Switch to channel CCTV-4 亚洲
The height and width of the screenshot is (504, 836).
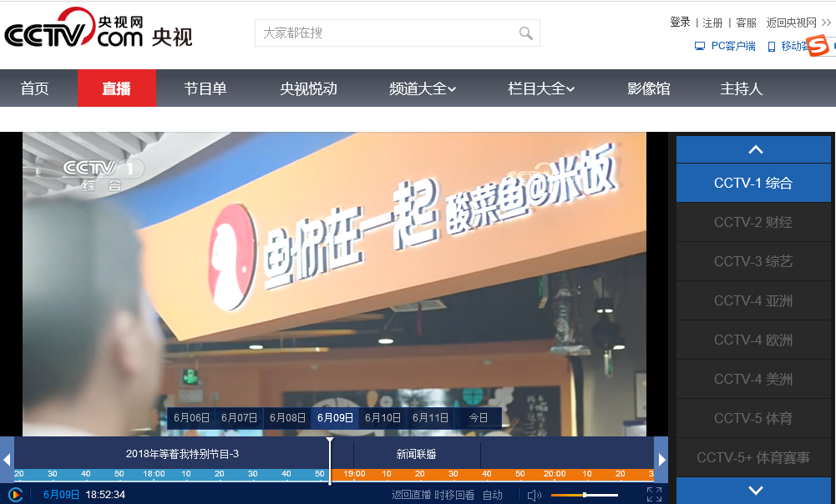coord(753,301)
